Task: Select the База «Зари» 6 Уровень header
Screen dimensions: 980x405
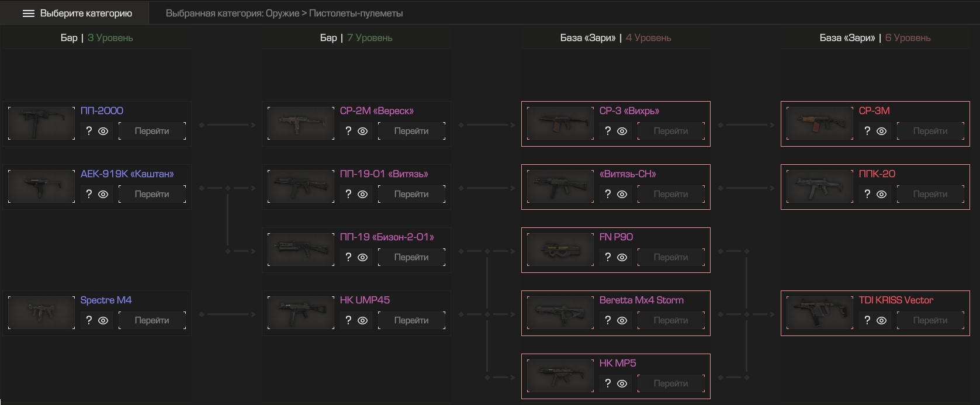Action: pyautogui.click(x=875, y=37)
